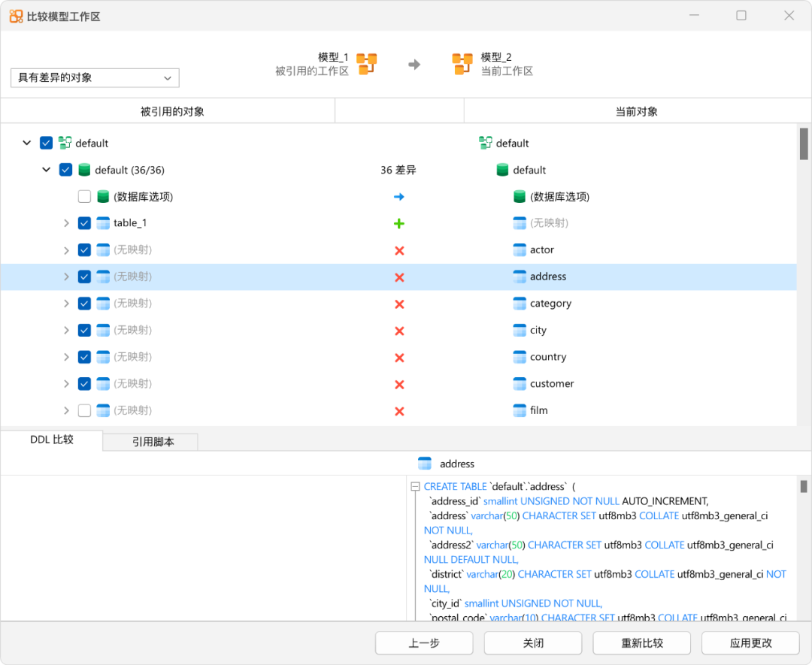The image size is (812, 665).
Task: Collapse the CREATE TABLE code fold
Action: point(415,486)
